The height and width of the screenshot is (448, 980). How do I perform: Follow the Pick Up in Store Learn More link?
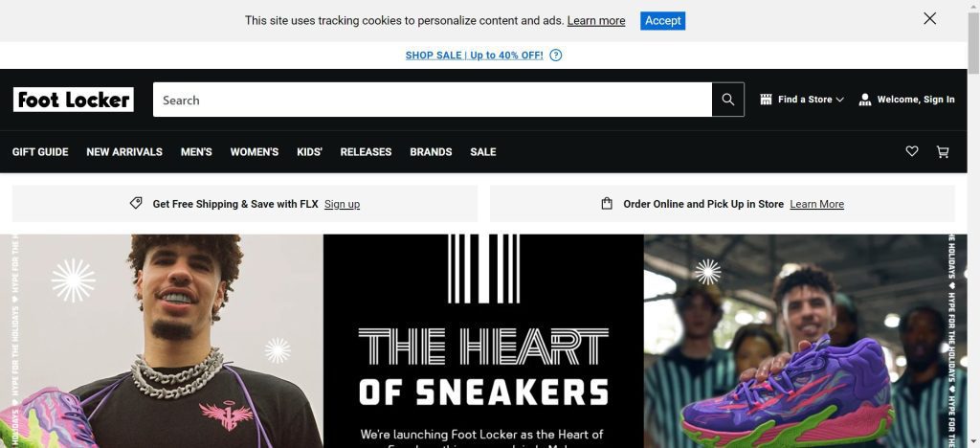click(817, 204)
